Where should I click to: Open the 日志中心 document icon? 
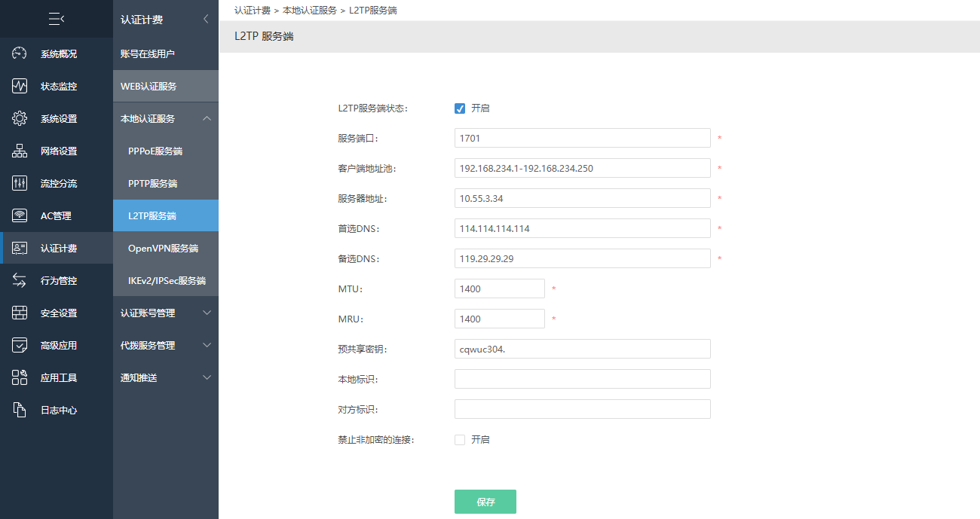click(x=20, y=411)
